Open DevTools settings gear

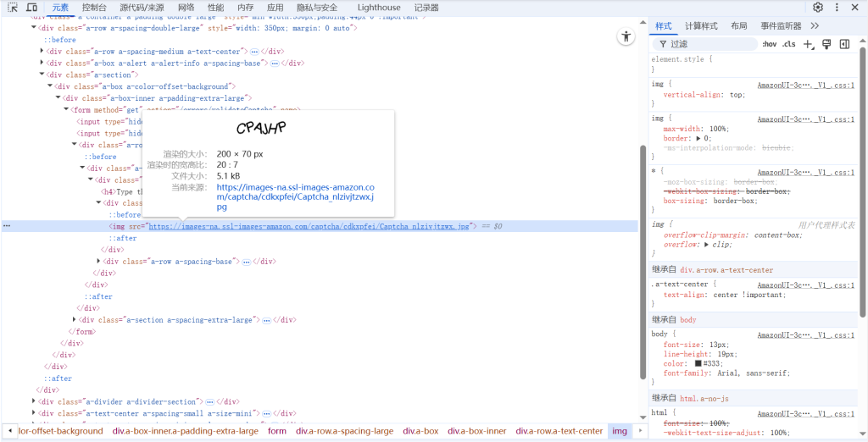(x=818, y=8)
